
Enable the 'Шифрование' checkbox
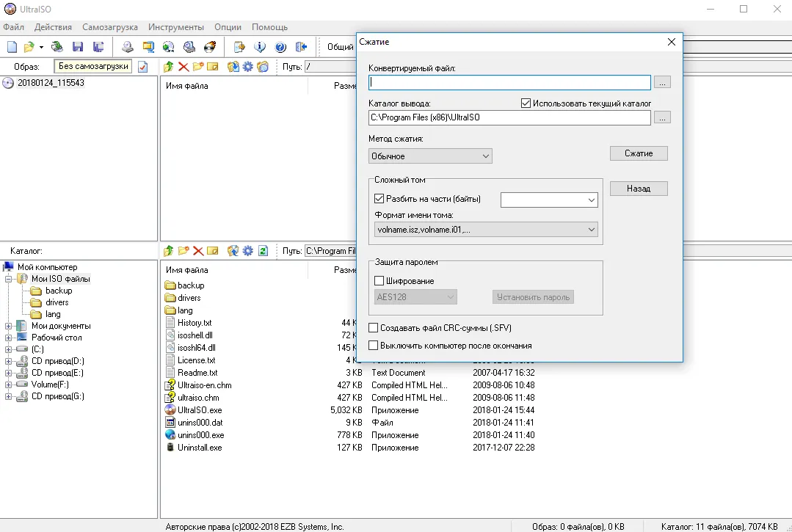[x=379, y=281]
